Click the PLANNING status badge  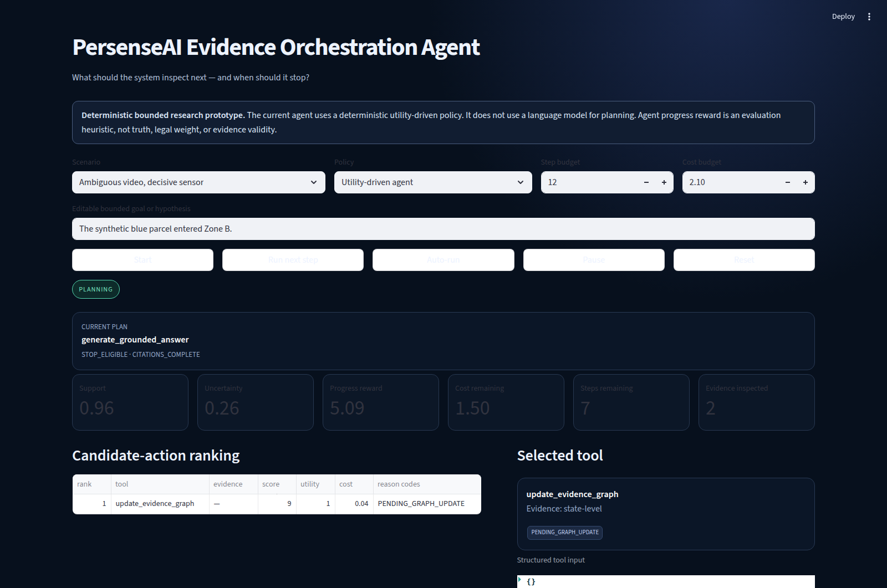point(96,289)
